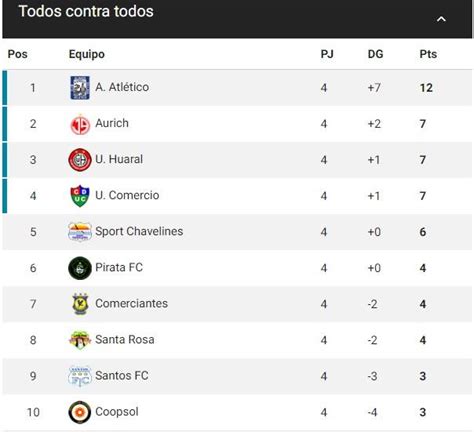Click the Aurich team logo
The height and width of the screenshot is (432, 474).
tap(80, 125)
